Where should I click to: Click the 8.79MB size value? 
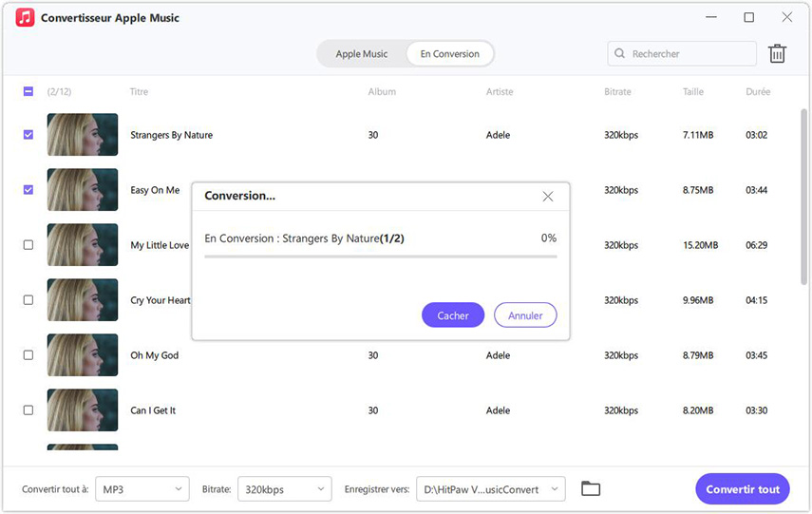click(697, 355)
